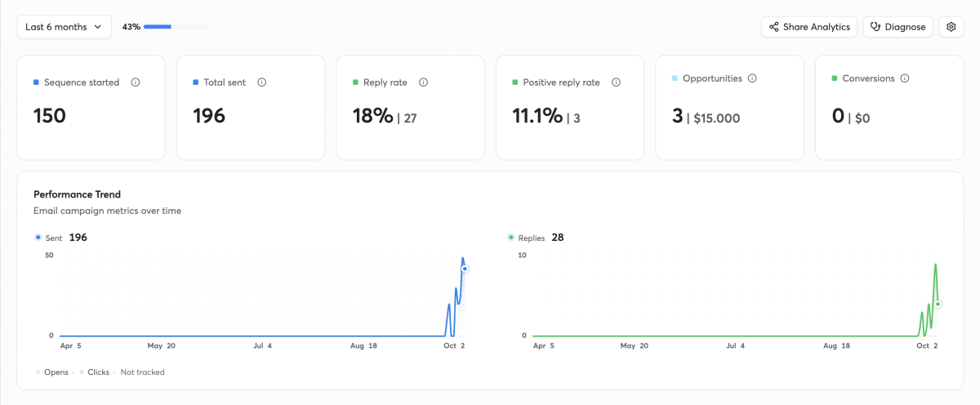Click the blue swatch beside Total sent
Image resolution: width=980 pixels, height=405 pixels.
coord(196,82)
